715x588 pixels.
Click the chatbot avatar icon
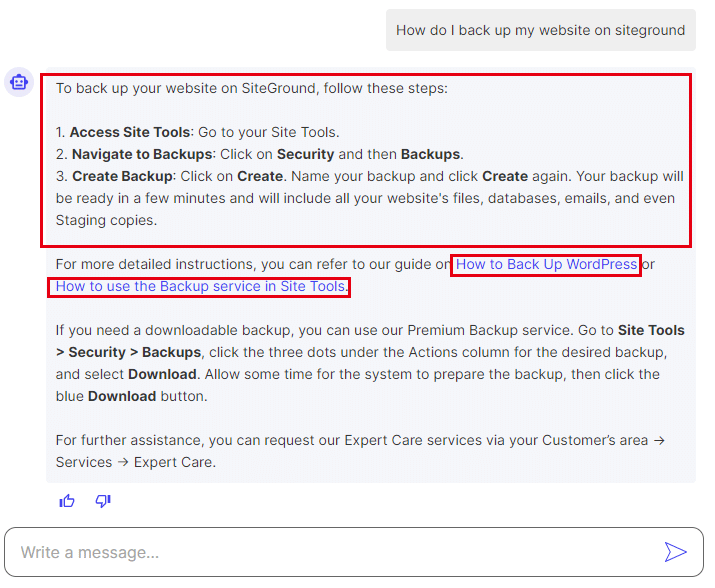(x=19, y=83)
